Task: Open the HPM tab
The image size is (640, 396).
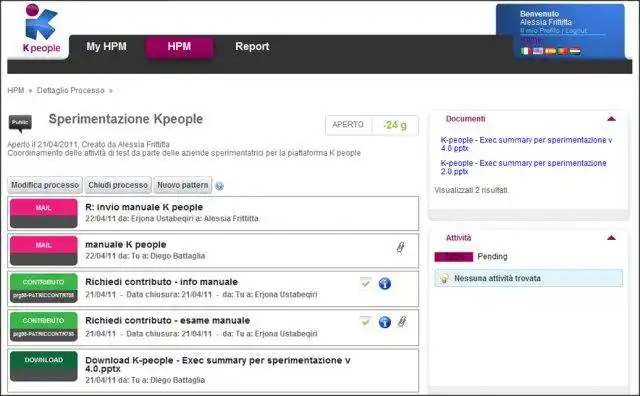Action: coord(179,47)
